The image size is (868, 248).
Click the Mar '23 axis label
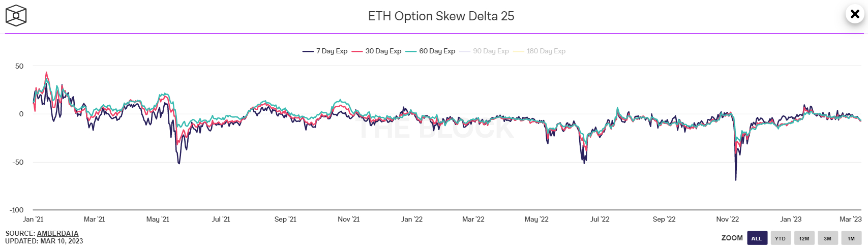[850, 220]
